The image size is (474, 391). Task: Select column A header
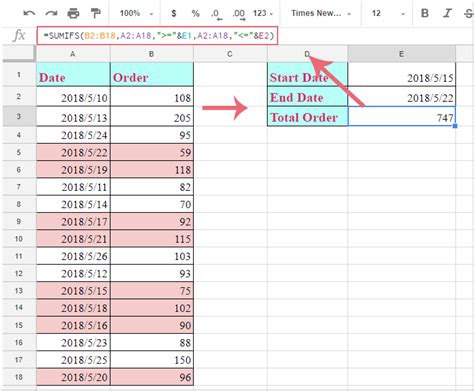point(73,54)
